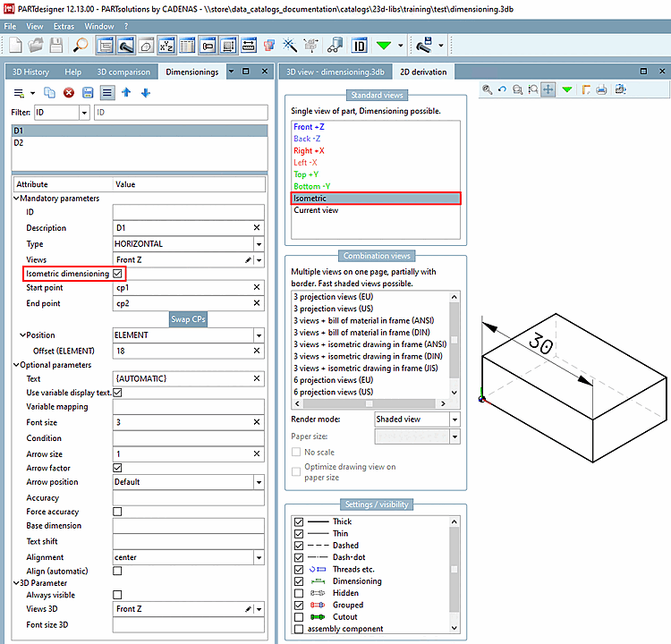The height and width of the screenshot is (644, 671).
Task: Click the Swap CPs button
Action: coord(188,319)
